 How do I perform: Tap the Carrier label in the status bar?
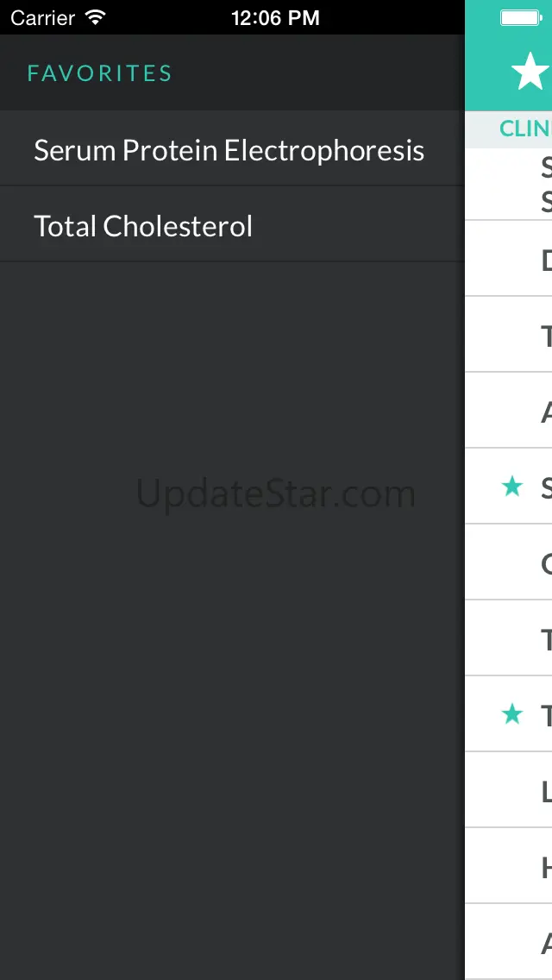43,17
